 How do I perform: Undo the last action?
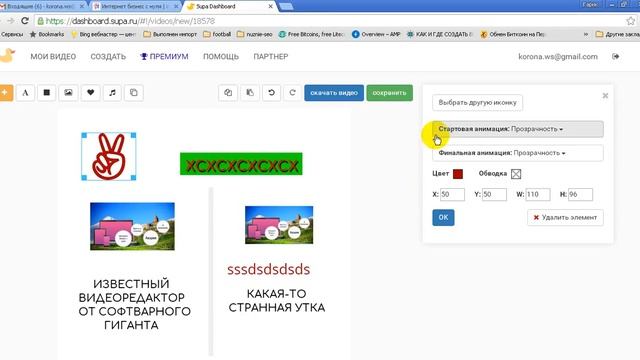click(x=271, y=93)
